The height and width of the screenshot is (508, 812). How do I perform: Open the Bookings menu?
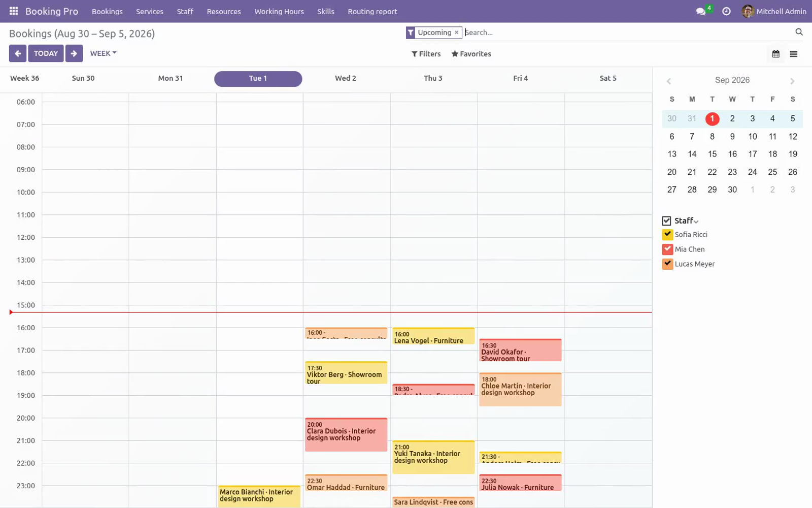107,11
